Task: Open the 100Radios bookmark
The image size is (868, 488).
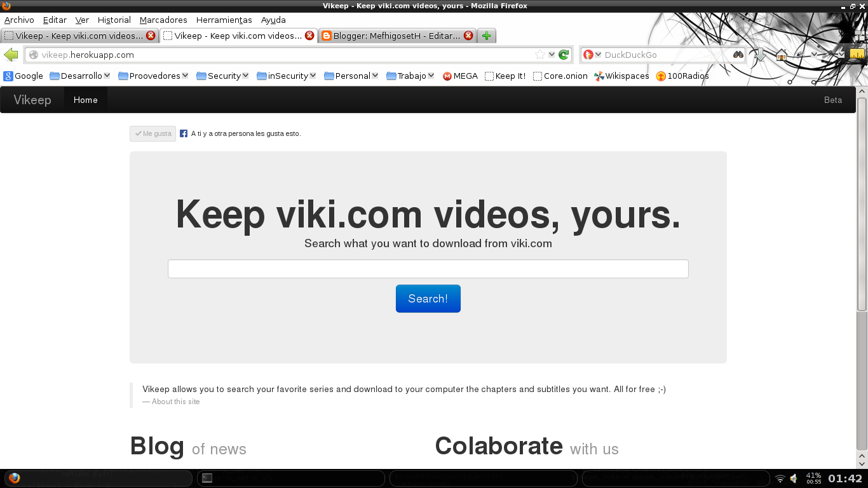Action: (x=682, y=76)
